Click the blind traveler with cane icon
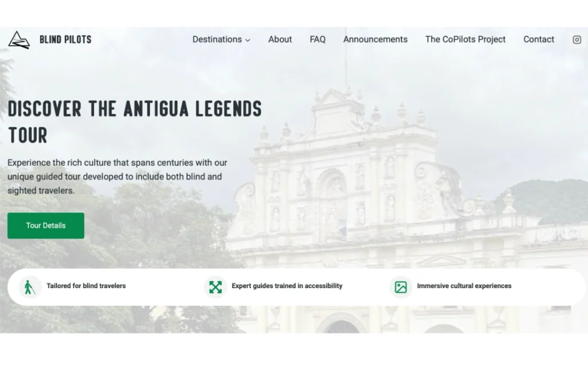588x392 pixels. [x=30, y=286]
